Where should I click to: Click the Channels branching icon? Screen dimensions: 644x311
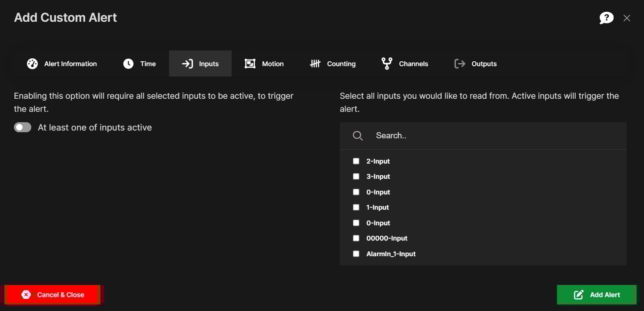pyautogui.click(x=387, y=64)
